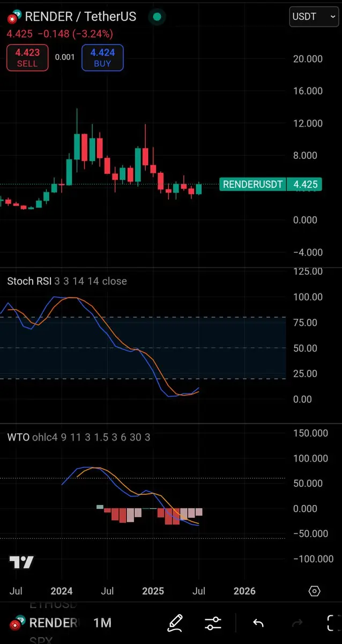The width and height of the screenshot is (342, 644).
Task: Tap the blue BUY 4.424 button
Action: tap(102, 58)
